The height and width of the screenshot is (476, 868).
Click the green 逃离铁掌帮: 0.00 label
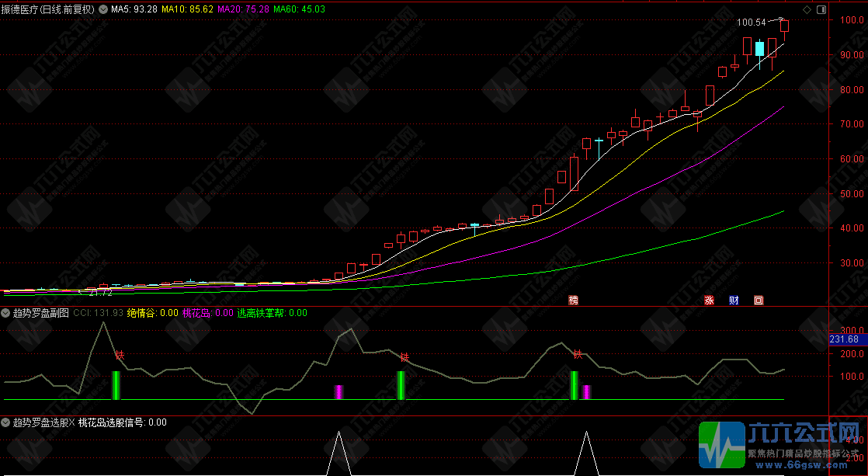(x=273, y=313)
